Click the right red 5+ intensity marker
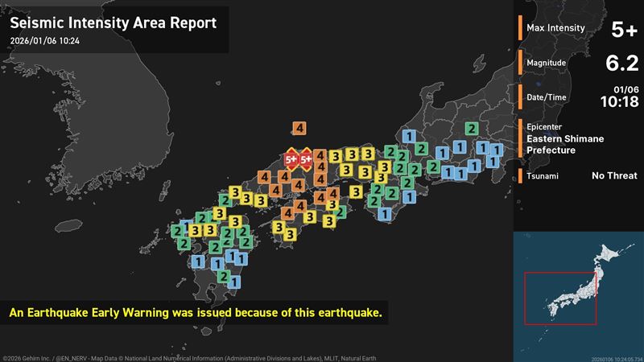The width and height of the screenshot is (644, 362). [x=306, y=159]
